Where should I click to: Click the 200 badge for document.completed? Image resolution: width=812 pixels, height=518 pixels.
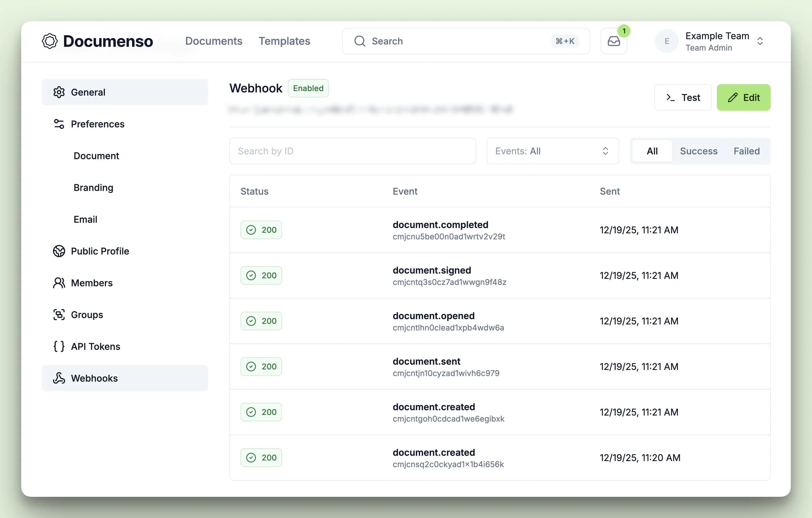click(261, 230)
